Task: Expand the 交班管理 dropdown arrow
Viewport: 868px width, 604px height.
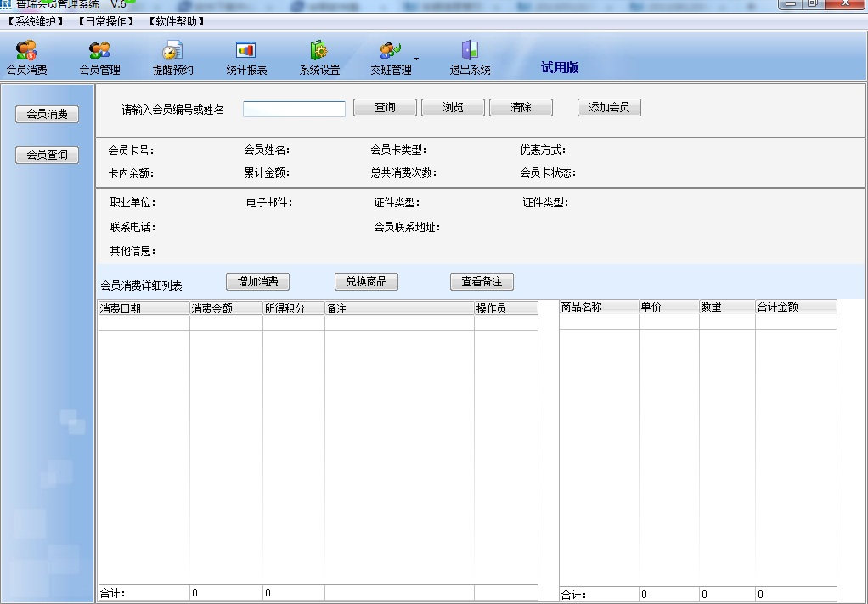Action: [x=415, y=58]
